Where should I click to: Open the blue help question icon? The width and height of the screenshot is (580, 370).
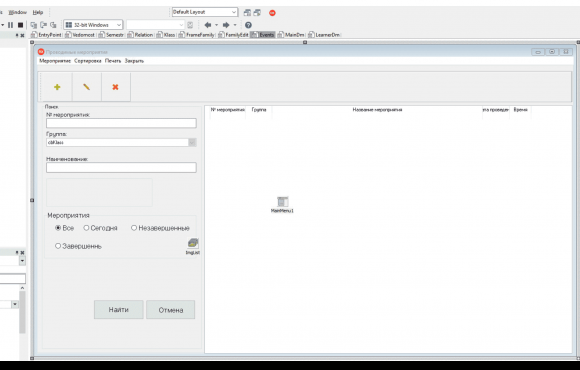pos(248,25)
